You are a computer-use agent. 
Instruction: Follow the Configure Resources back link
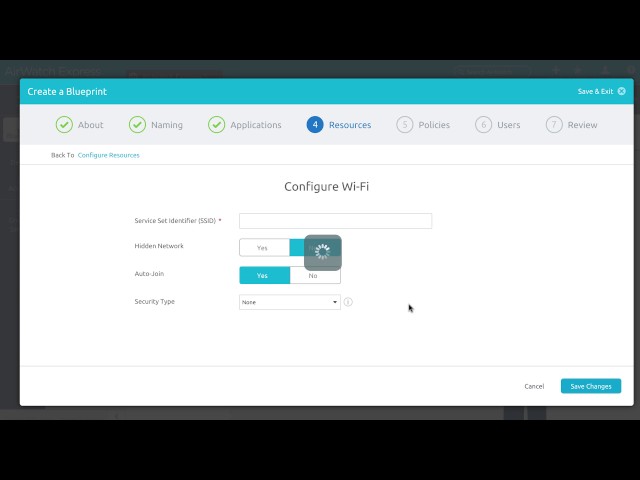click(109, 155)
